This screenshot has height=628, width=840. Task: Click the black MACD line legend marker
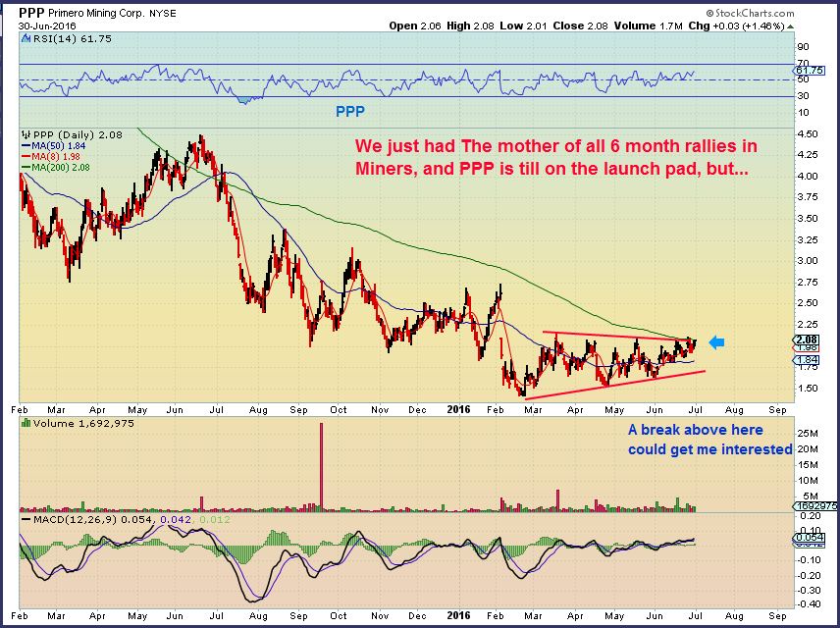click(26, 519)
